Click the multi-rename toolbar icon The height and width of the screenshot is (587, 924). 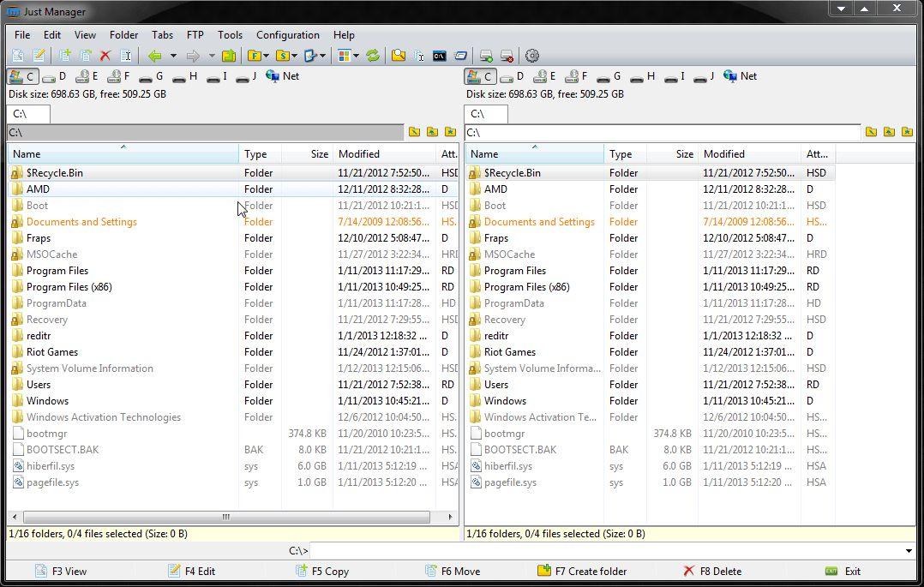(419, 56)
